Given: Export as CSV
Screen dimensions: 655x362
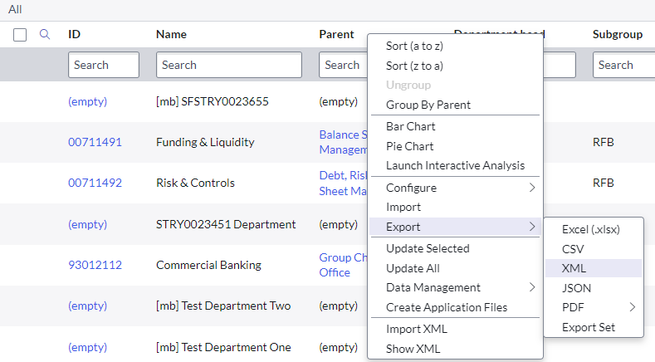Looking at the screenshot, I should click(573, 249).
